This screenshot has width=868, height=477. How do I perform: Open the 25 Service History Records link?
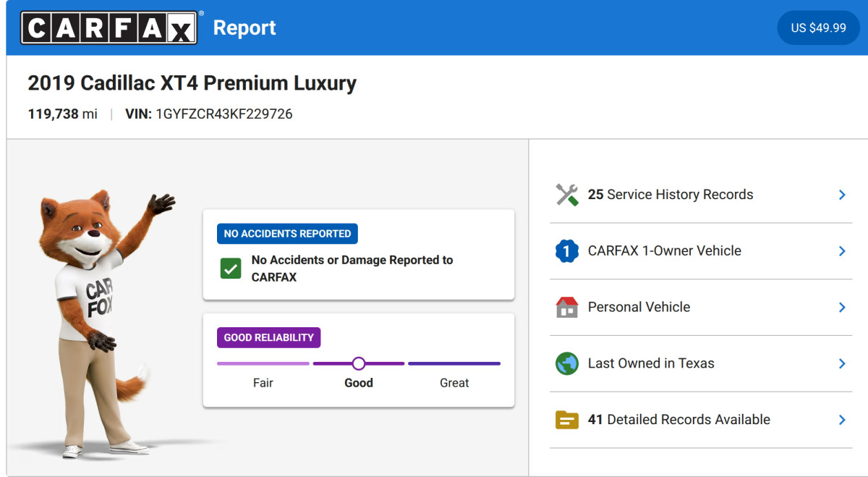tap(671, 195)
